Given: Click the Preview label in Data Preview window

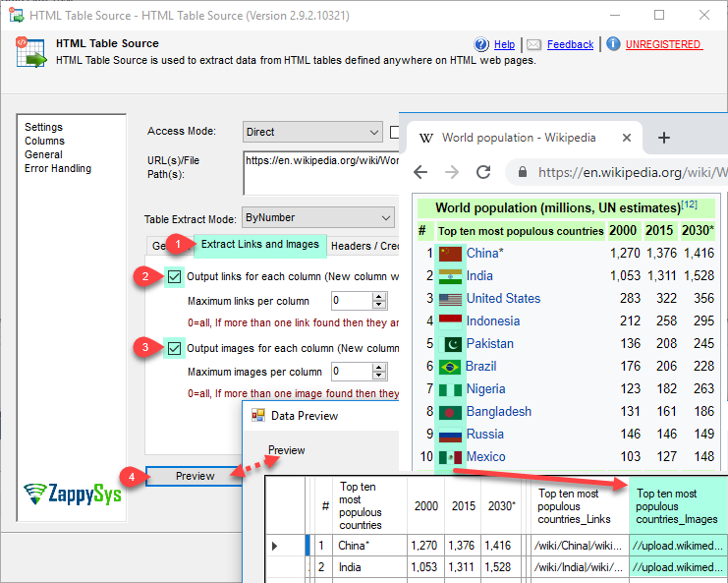Looking at the screenshot, I should click(x=287, y=450).
